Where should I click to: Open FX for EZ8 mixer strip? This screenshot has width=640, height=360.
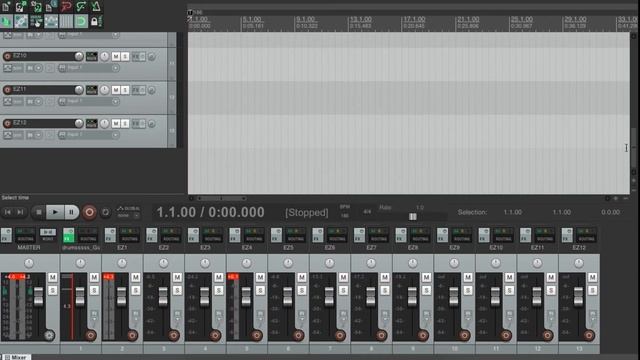coord(401,236)
